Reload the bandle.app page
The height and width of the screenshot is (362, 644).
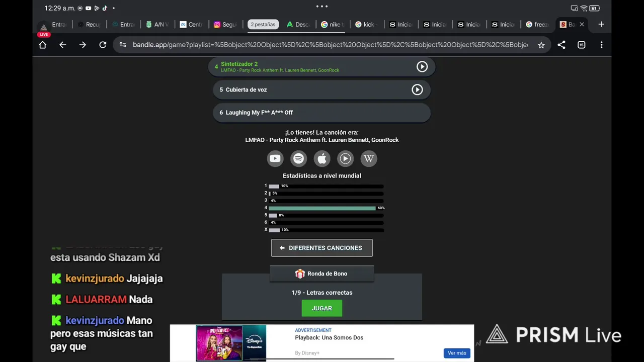pyautogui.click(x=103, y=45)
